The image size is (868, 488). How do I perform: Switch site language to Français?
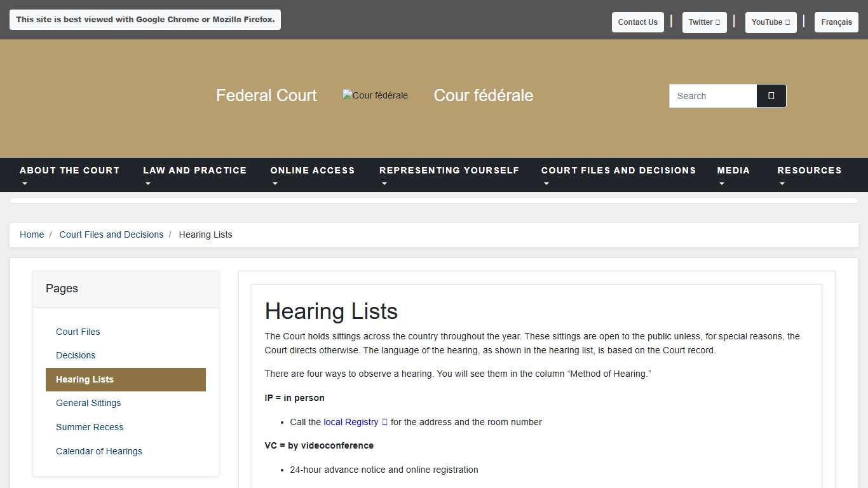point(836,22)
